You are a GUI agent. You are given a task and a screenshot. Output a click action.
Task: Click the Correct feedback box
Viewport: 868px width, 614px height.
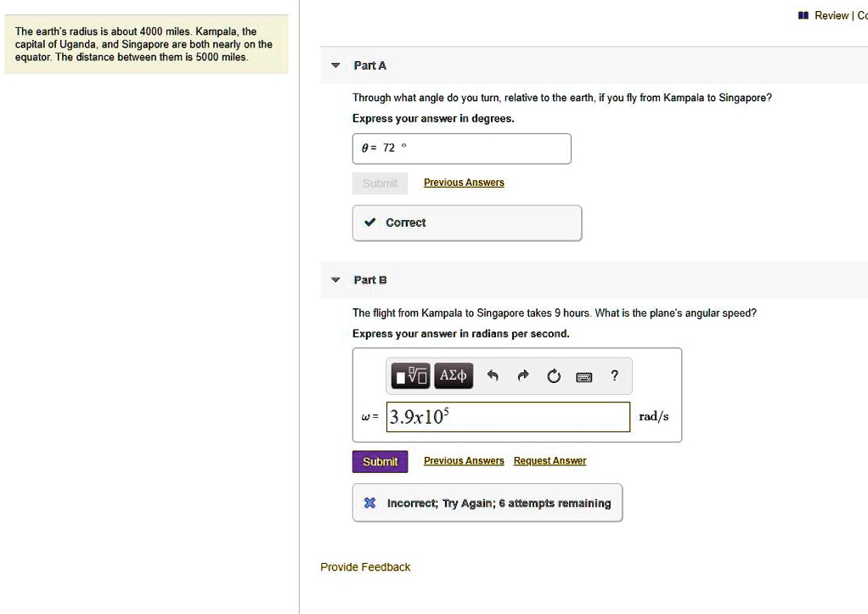[466, 223]
